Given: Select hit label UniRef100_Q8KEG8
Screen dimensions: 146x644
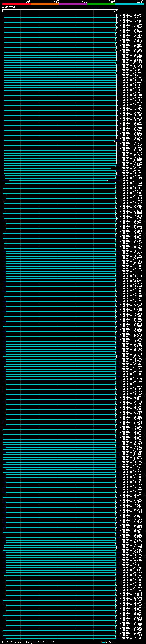Looking at the screenshot, I should point(131,201).
